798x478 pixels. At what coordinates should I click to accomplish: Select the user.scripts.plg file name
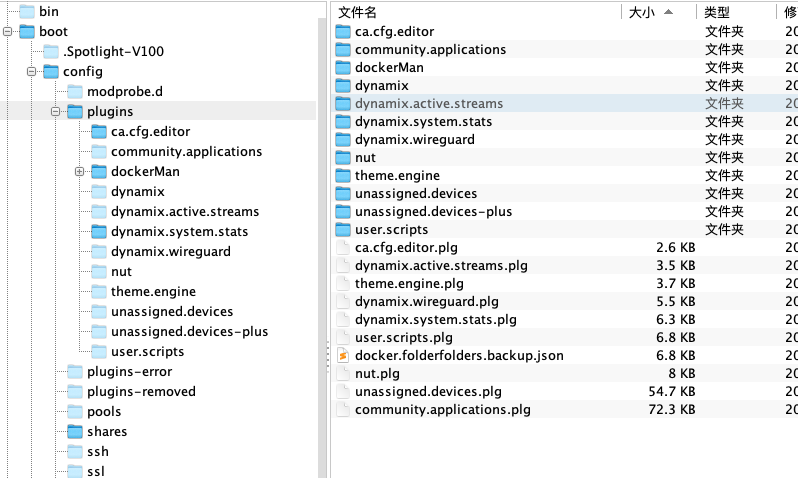click(404, 338)
